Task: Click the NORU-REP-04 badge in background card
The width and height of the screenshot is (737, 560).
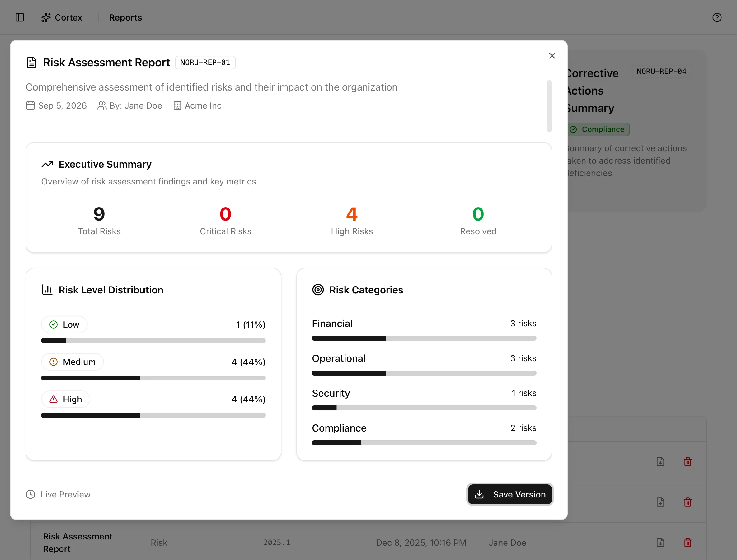Action: 661,71
